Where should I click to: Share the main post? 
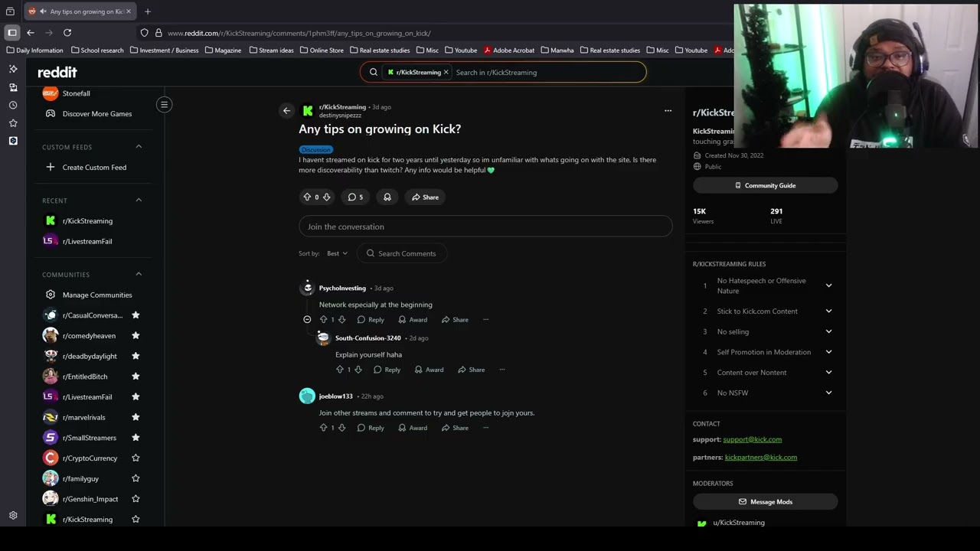[x=425, y=197]
